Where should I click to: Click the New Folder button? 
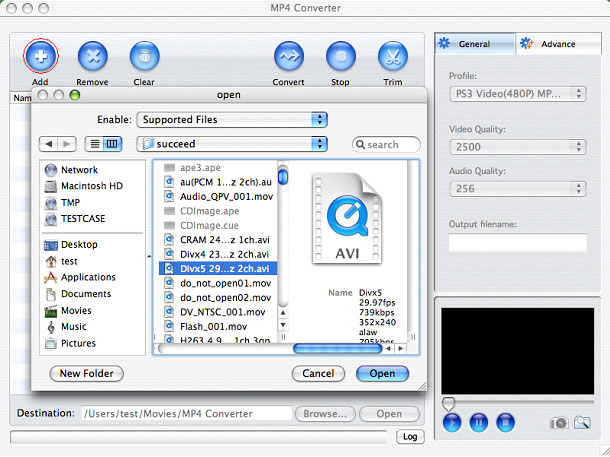[x=87, y=373]
